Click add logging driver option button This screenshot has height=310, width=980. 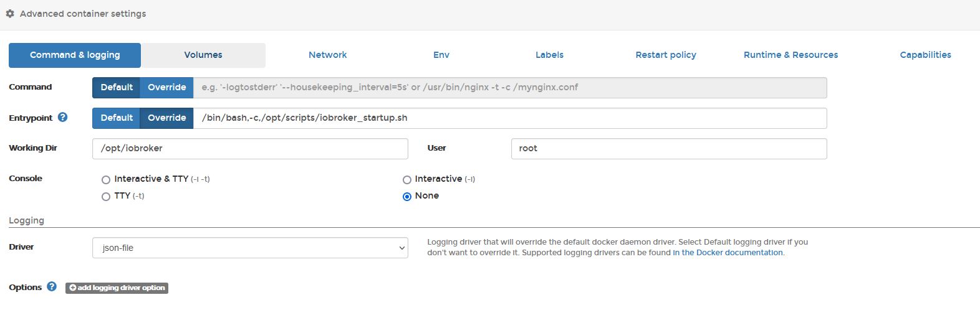pyautogui.click(x=117, y=288)
